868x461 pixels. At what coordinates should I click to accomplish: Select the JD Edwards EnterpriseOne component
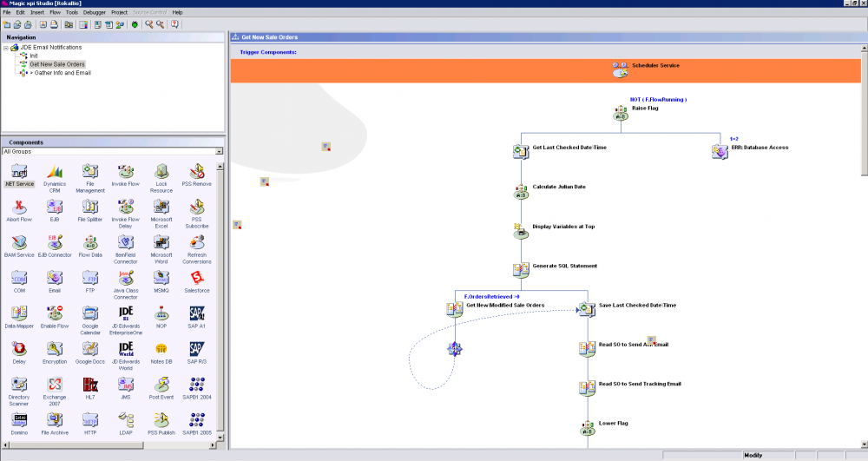[x=126, y=320]
